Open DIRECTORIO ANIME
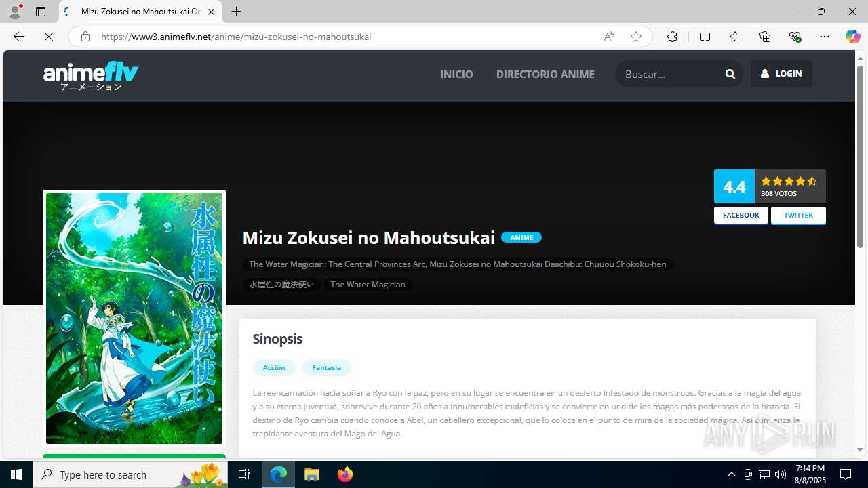The height and width of the screenshot is (488, 868). click(x=545, y=74)
